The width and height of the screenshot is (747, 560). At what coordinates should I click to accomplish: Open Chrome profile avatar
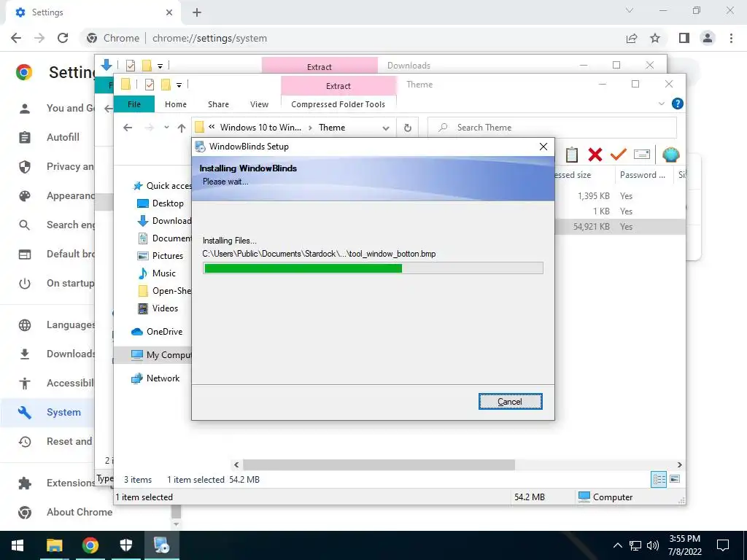pyautogui.click(x=708, y=38)
